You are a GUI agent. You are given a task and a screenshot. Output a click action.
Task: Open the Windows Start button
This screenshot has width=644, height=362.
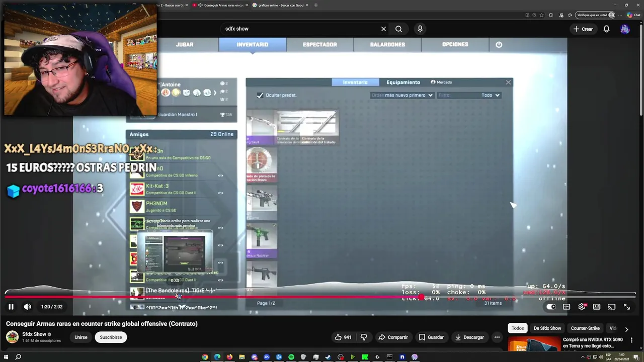[x=6, y=357]
